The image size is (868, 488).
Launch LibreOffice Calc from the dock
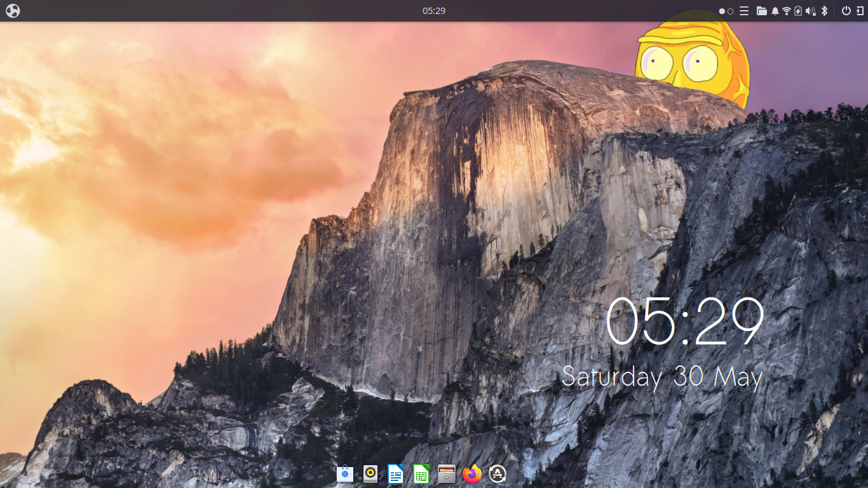pos(421,474)
